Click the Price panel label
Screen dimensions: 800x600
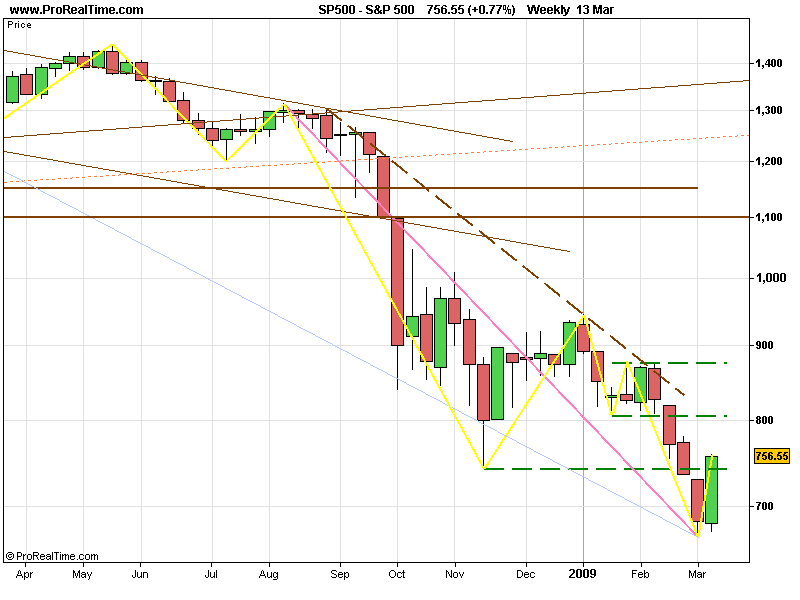click(19, 25)
